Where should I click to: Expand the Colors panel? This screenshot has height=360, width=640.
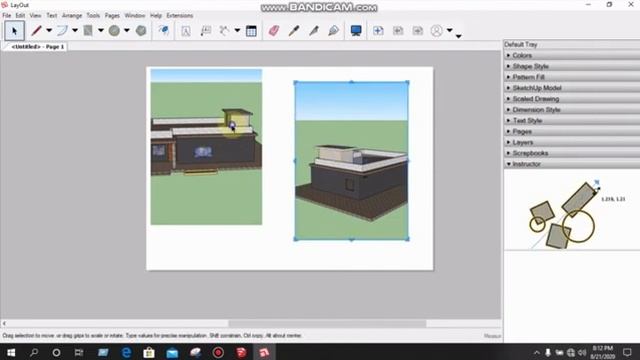(x=571, y=55)
